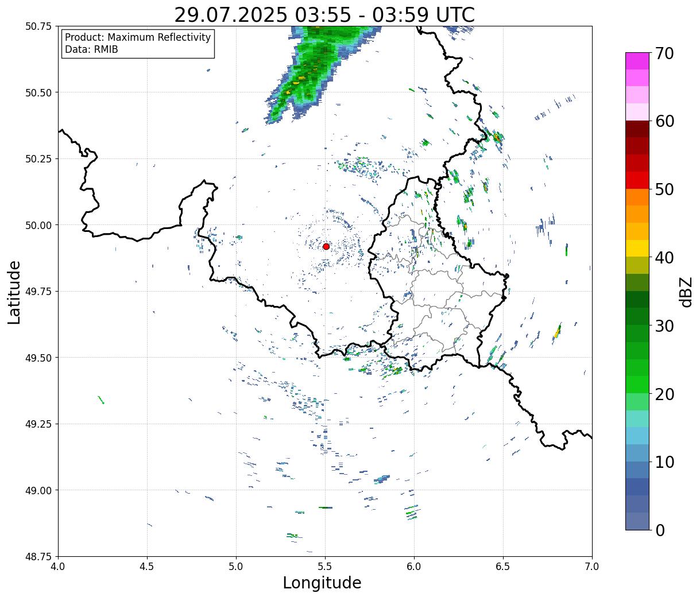Click the 'Data: RMIB' label

click(x=91, y=50)
